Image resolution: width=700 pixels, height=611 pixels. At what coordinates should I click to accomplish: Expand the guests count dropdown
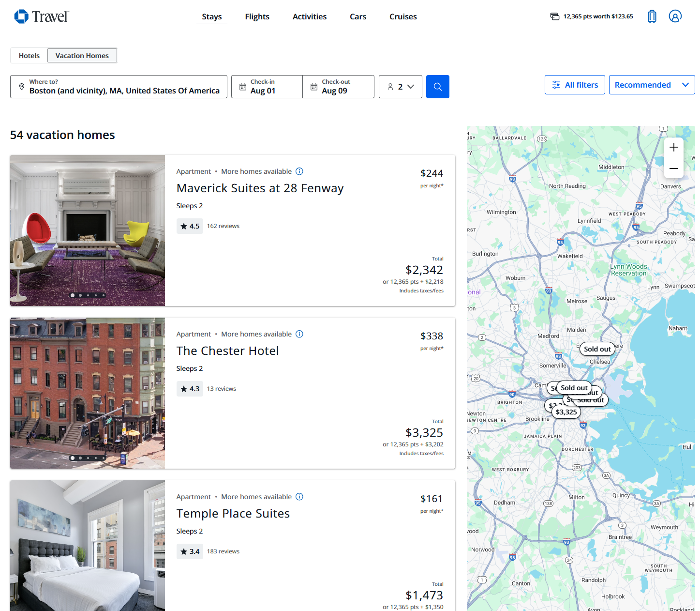tap(400, 87)
